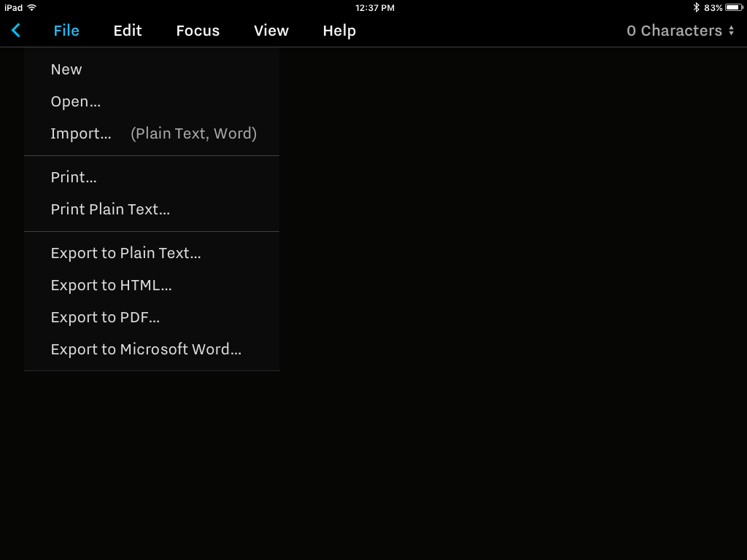Choose Export to Plain Text...

pos(152,253)
